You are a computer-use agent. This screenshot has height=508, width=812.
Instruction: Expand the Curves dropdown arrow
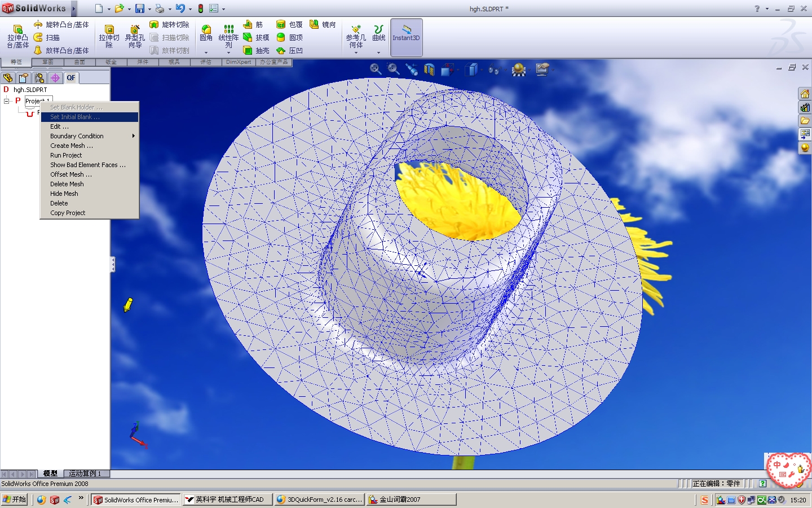click(x=379, y=52)
